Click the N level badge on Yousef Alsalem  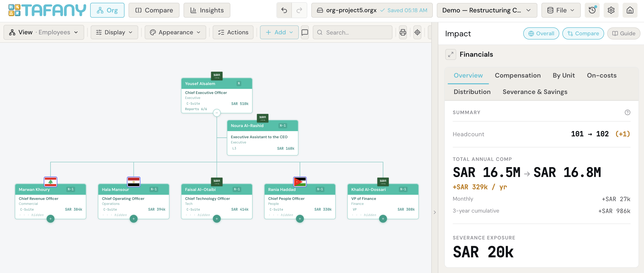tap(239, 83)
